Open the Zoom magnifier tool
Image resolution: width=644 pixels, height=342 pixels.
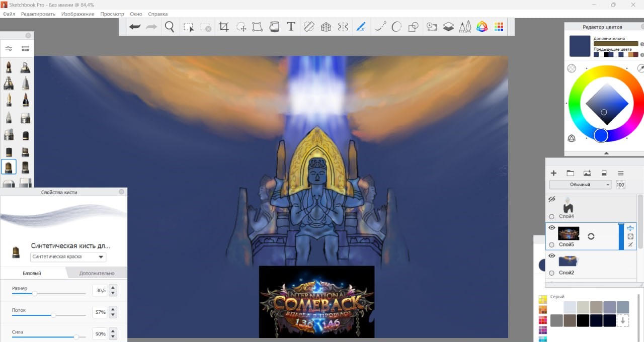pyautogui.click(x=170, y=27)
